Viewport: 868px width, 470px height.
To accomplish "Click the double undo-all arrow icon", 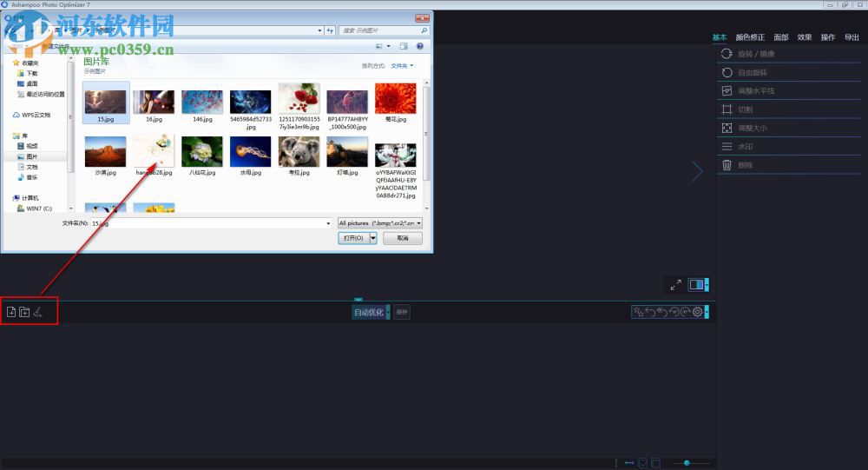I will pos(662,312).
